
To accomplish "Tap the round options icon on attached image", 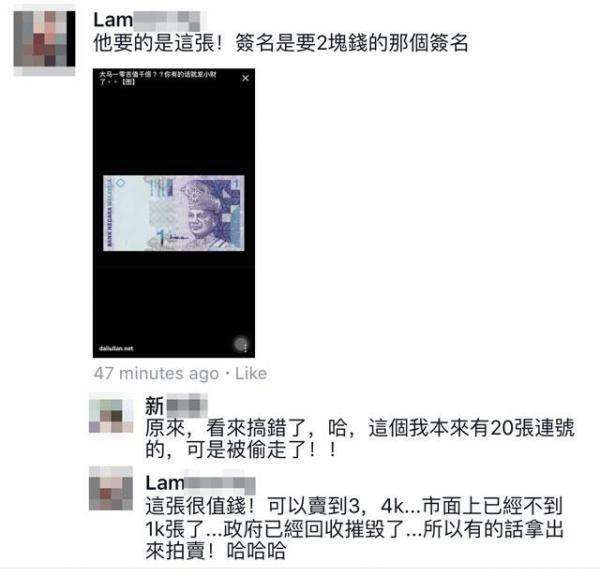I will (241, 344).
